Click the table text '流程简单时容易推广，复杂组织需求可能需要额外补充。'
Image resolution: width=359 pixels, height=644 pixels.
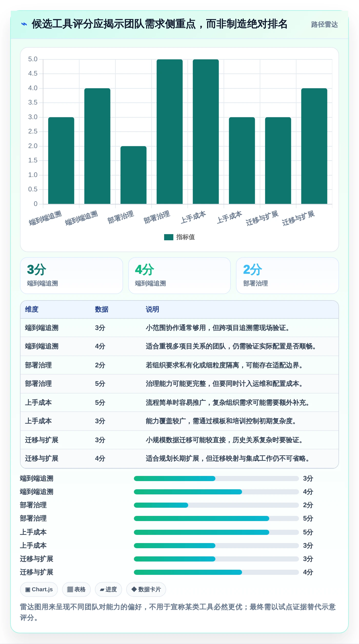click(228, 403)
